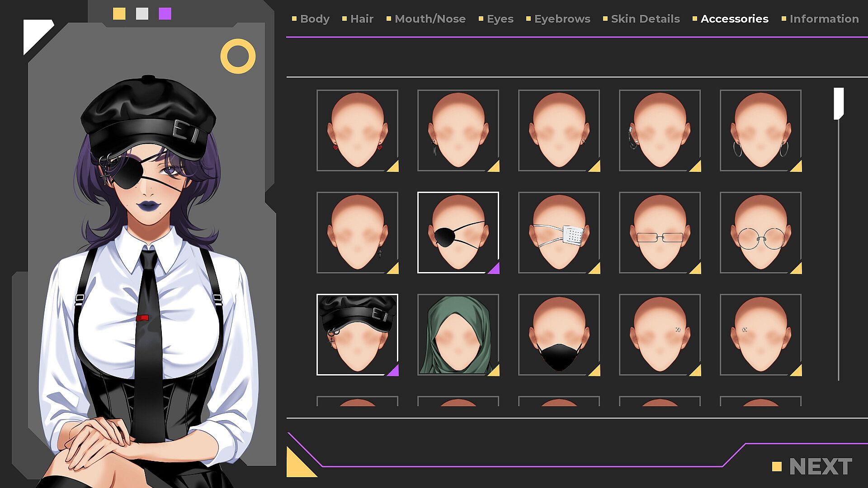Select the black face mask accessory
The height and width of the screenshot is (488, 868).
[559, 334]
